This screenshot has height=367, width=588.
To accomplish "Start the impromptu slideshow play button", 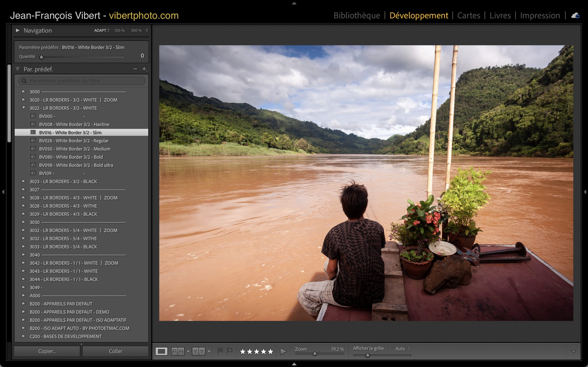I will (x=283, y=351).
